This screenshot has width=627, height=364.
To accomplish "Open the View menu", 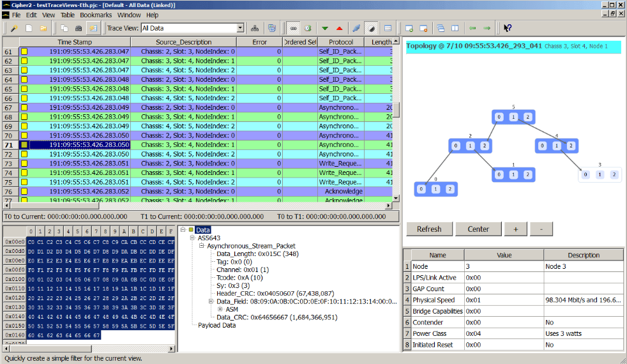I will point(49,15).
